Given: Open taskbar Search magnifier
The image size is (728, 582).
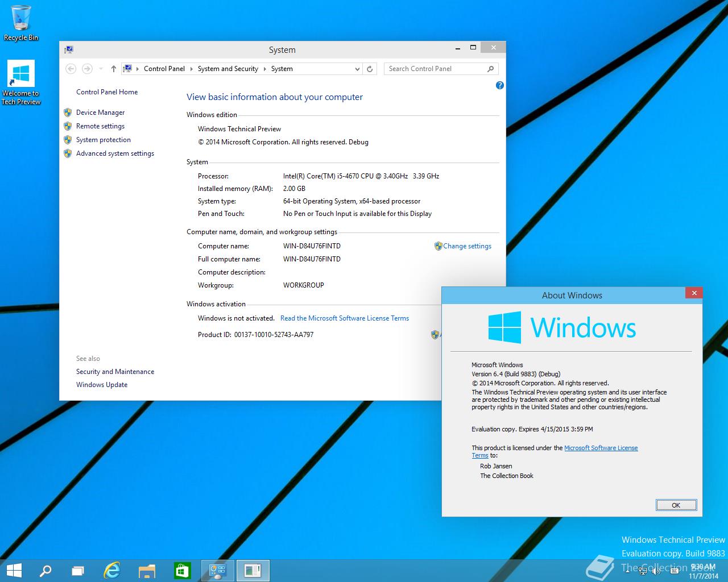Looking at the screenshot, I should click(45, 570).
